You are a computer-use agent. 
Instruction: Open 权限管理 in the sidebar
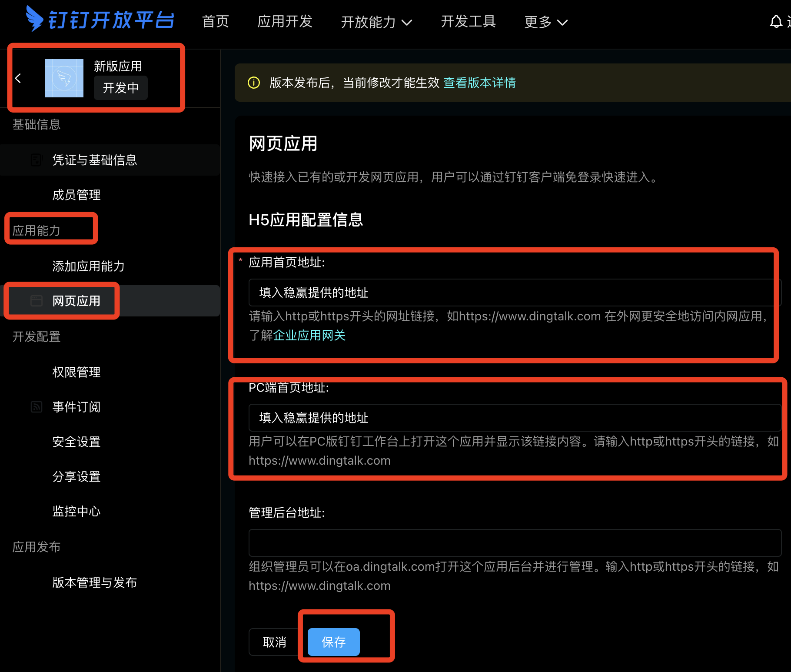(110, 372)
